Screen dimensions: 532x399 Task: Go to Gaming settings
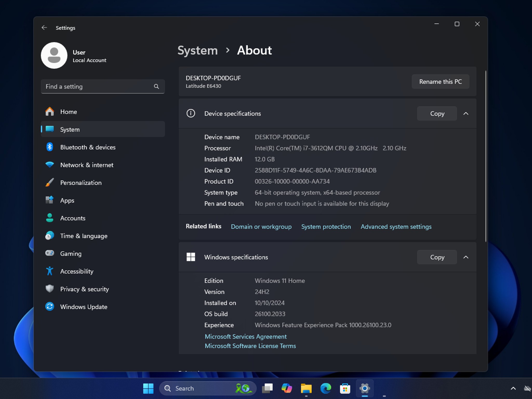[x=103, y=254]
